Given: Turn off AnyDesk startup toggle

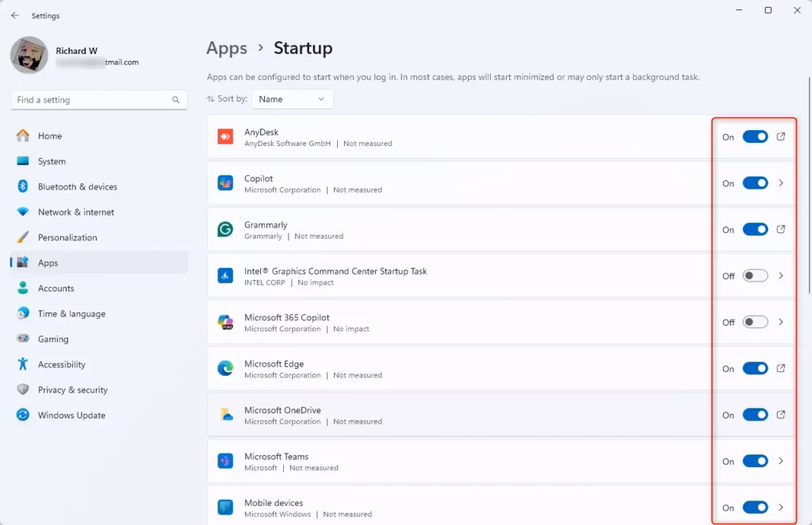Looking at the screenshot, I should coord(755,136).
